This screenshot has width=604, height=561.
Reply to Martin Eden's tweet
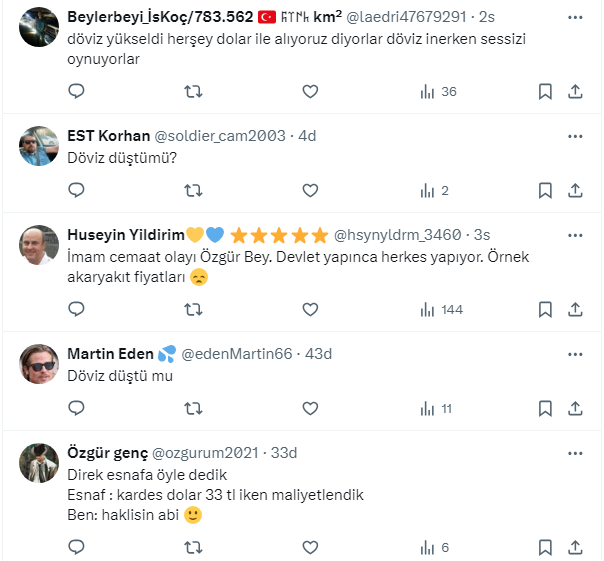point(77,408)
